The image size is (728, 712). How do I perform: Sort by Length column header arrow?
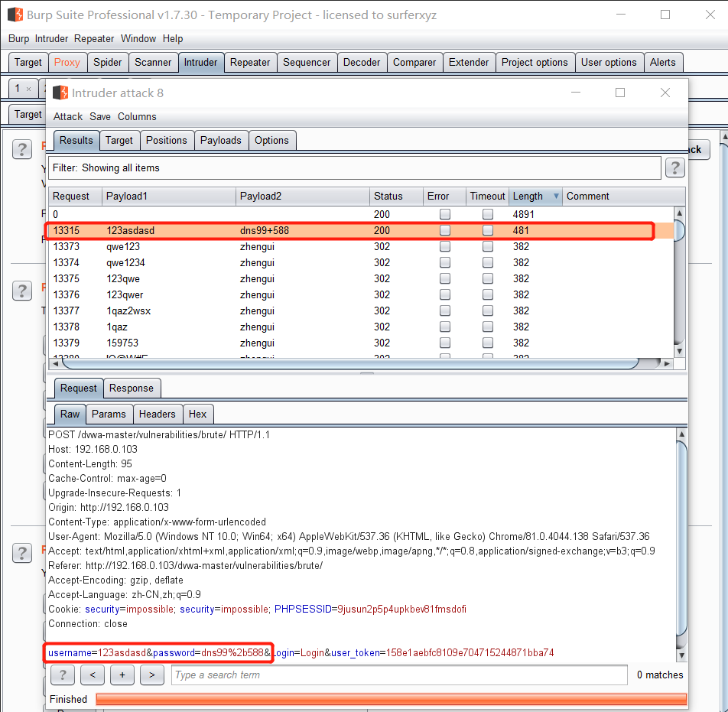556,196
